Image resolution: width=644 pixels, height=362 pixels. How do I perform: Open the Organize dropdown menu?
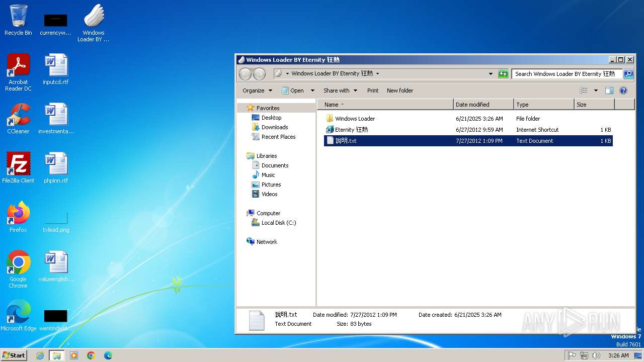pyautogui.click(x=257, y=90)
